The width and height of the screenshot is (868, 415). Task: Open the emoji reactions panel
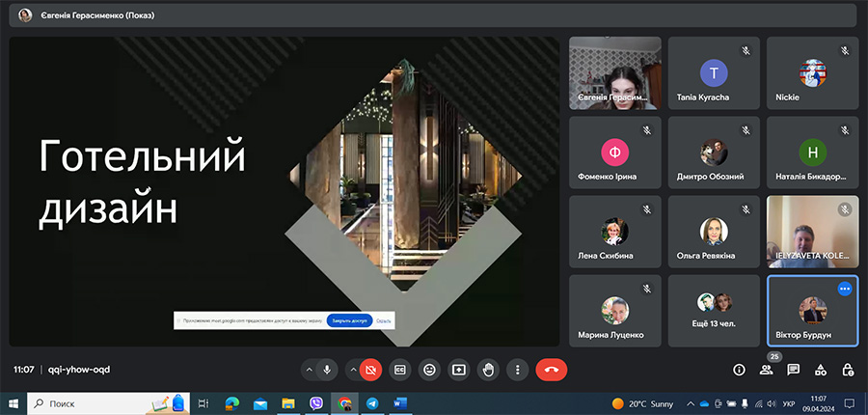(429, 370)
